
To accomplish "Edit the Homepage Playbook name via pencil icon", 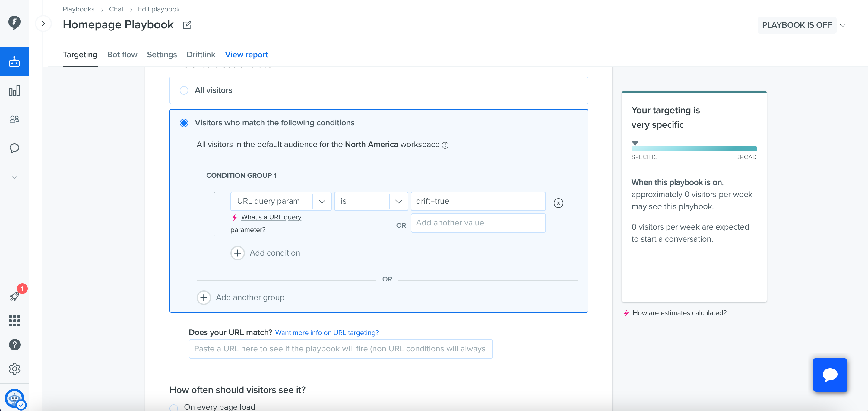I will point(187,25).
